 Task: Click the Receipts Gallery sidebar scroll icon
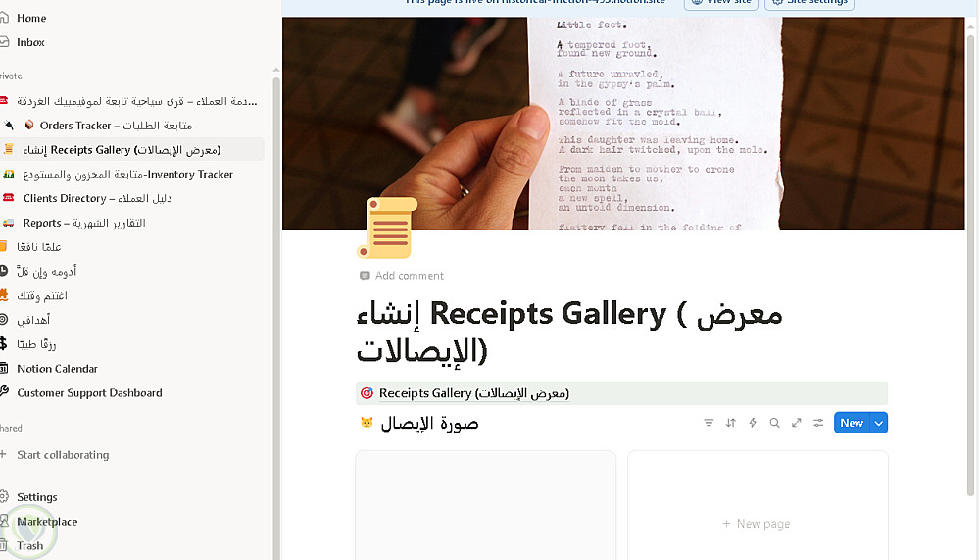click(x=8, y=149)
